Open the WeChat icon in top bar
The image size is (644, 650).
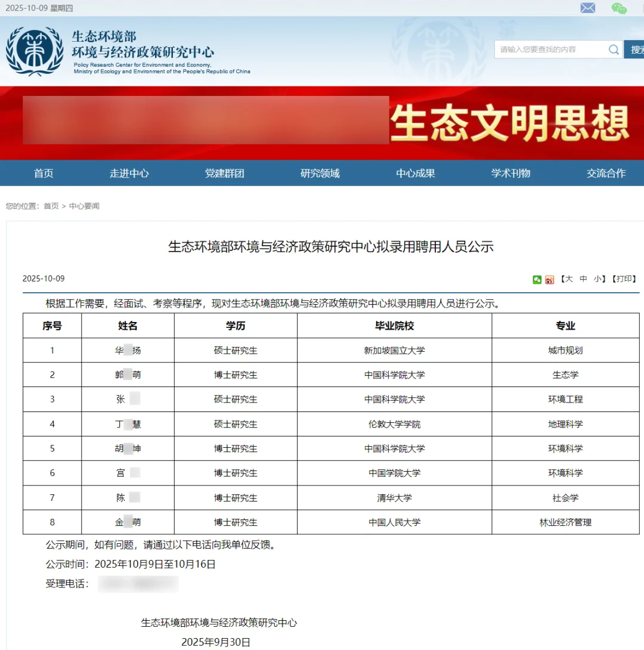click(619, 8)
